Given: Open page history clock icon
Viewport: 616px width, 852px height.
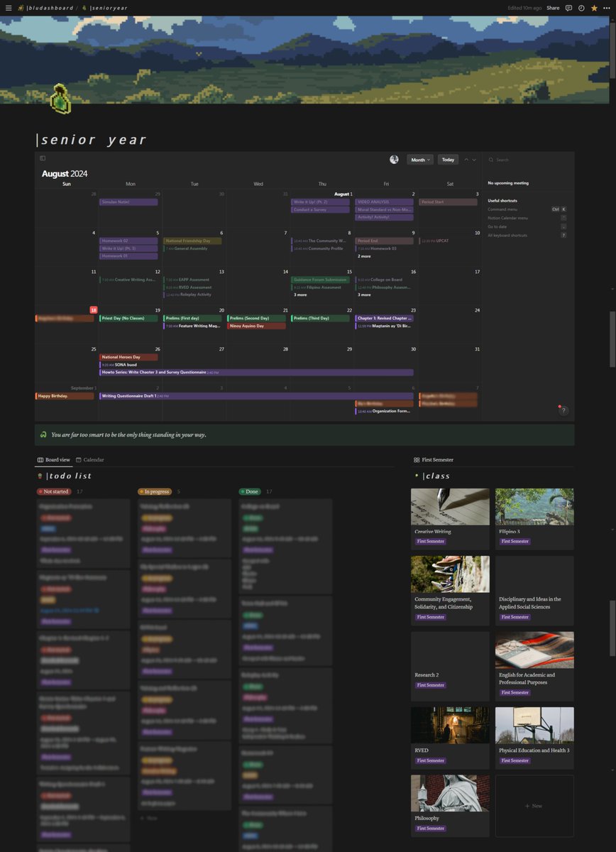Looking at the screenshot, I should tap(581, 8).
